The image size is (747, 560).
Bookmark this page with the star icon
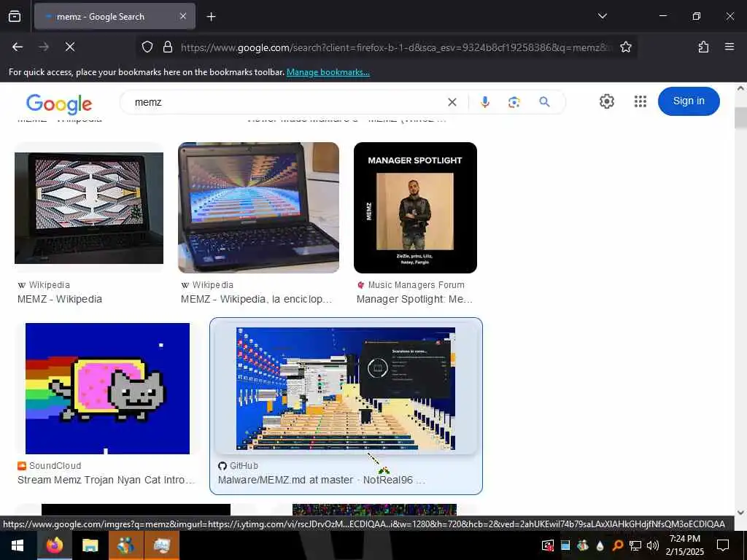click(x=625, y=47)
